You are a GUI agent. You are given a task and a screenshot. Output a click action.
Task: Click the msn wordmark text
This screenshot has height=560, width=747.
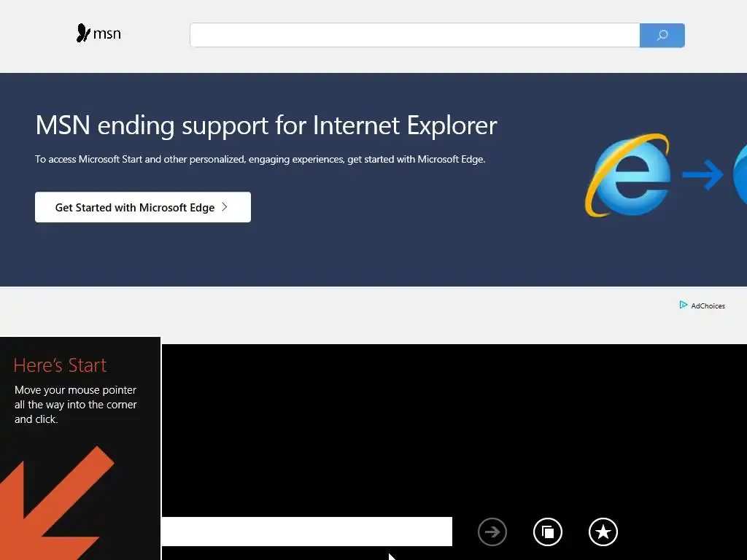point(107,34)
